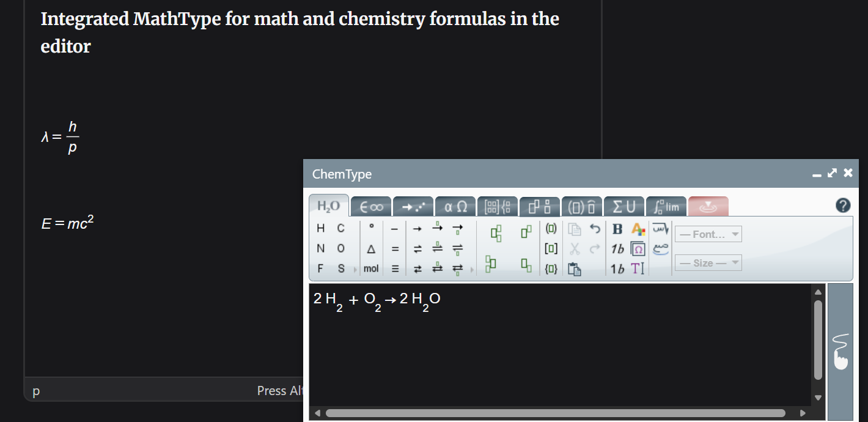
Task: Insert plain equilibrium harpoons arrow
Action: [417, 249]
